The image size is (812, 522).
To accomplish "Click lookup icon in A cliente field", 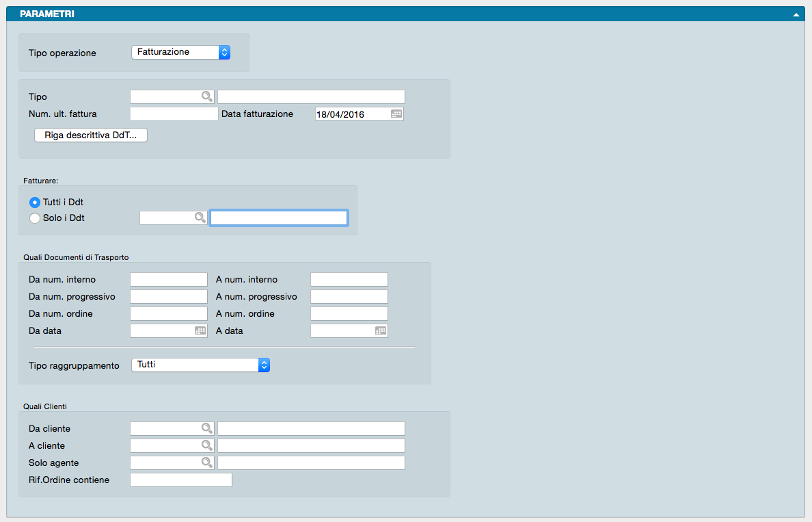I will tap(206, 445).
